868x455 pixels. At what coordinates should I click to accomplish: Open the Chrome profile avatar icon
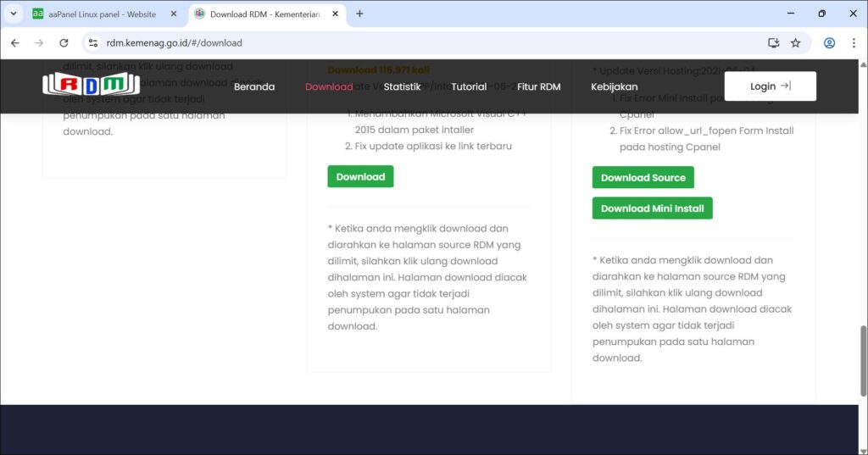point(829,42)
